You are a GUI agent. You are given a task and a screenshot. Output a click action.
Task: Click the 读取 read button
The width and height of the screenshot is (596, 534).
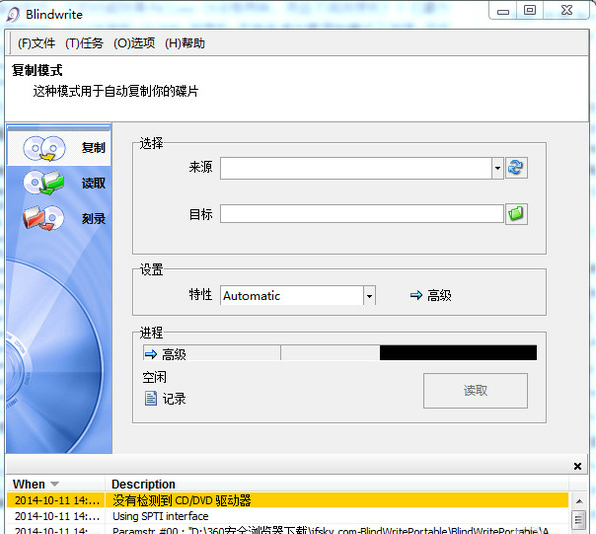(475, 390)
